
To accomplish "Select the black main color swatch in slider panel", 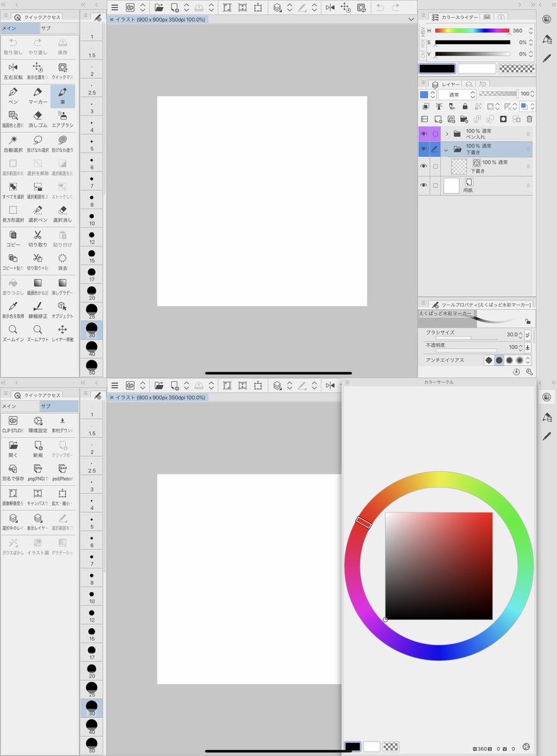I will click(437, 69).
